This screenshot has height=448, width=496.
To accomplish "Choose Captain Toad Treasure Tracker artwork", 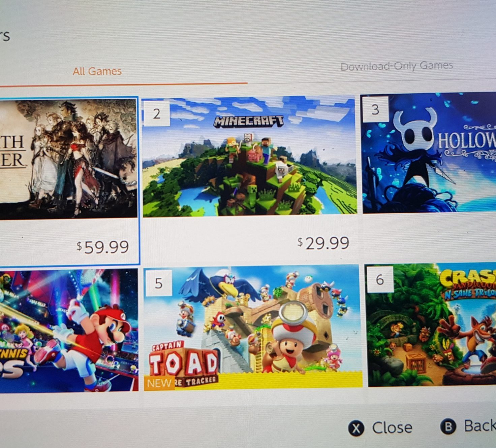I will tap(253, 328).
